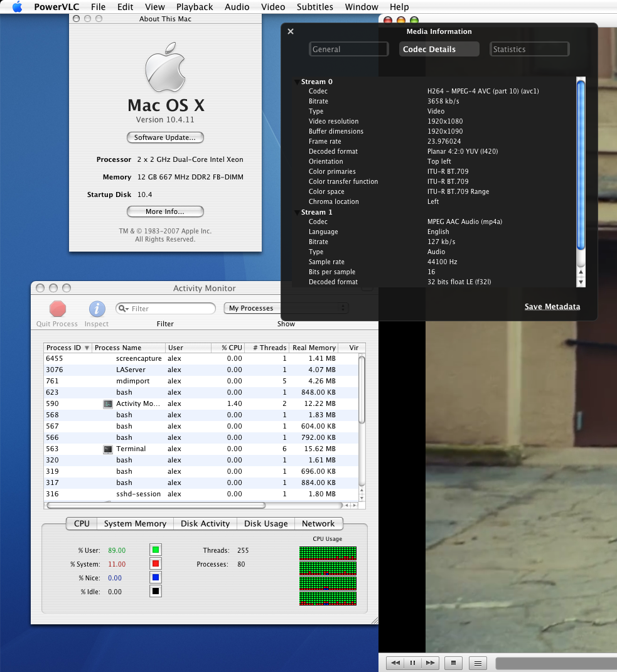The height and width of the screenshot is (672, 617).
Task: Switch to the Statistics tab
Action: coord(530,50)
